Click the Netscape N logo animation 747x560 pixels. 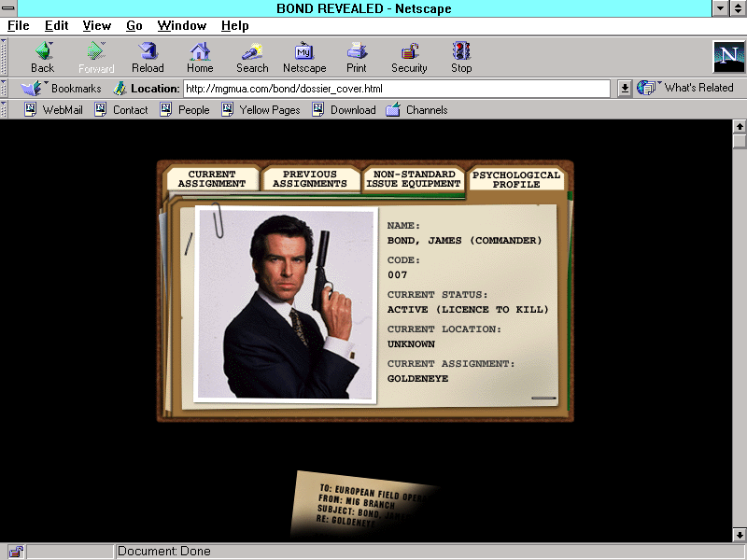coord(727,56)
